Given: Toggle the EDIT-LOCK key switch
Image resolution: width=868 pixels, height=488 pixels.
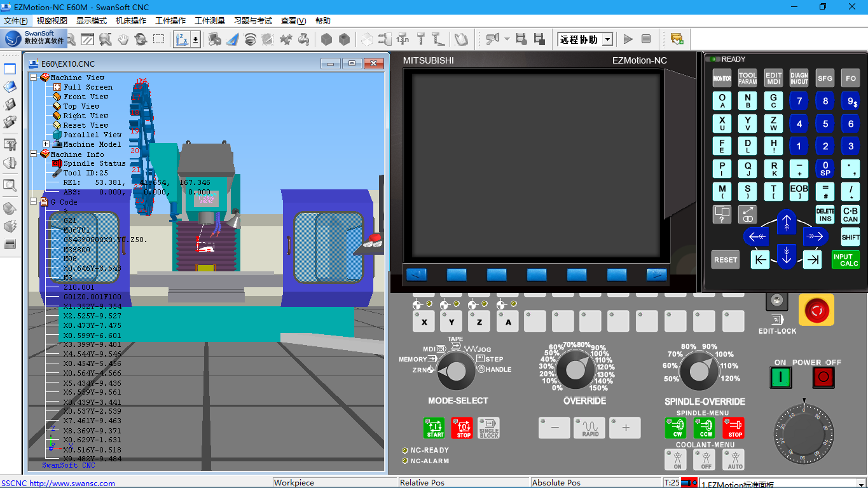Looking at the screenshot, I should 776,301.
